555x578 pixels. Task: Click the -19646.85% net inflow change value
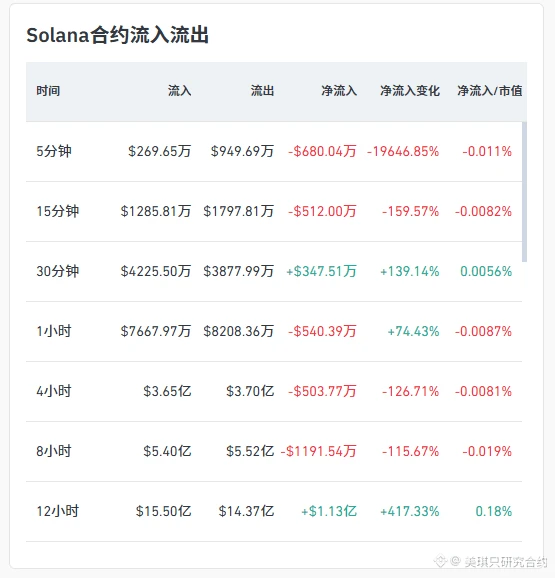coord(403,152)
